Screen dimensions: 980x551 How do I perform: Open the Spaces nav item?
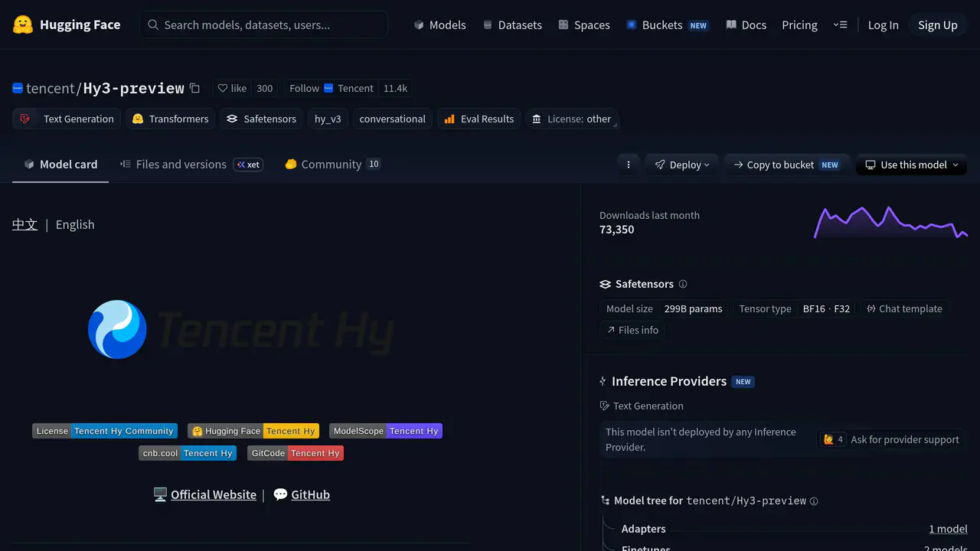tap(584, 24)
